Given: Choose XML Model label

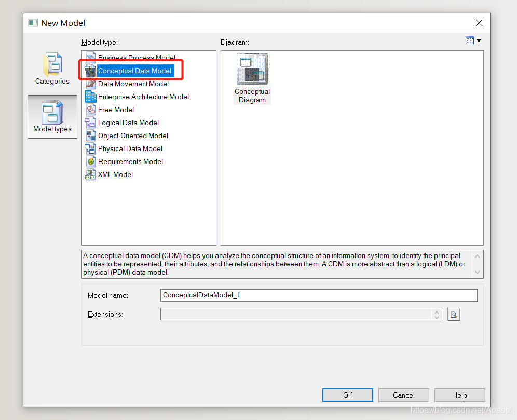Looking at the screenshot, I should 115,174.
